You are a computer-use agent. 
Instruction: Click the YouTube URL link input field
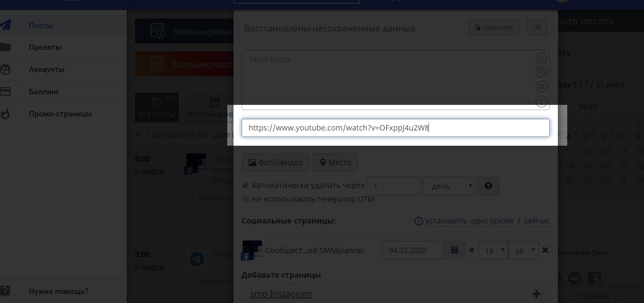coord(396,128)
